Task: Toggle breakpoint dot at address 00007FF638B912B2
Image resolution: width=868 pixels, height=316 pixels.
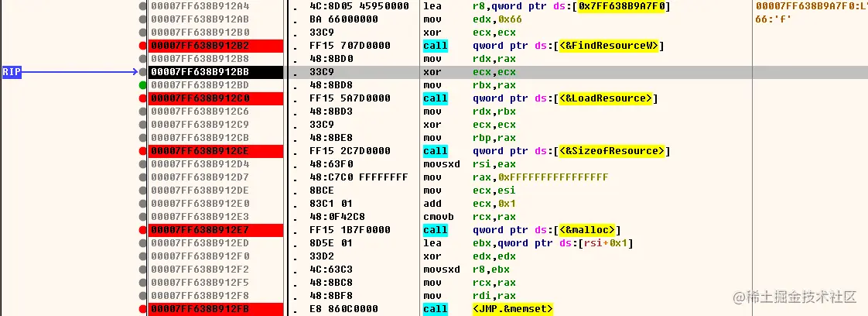Action: pyautogui.click(x=143, y=46)
